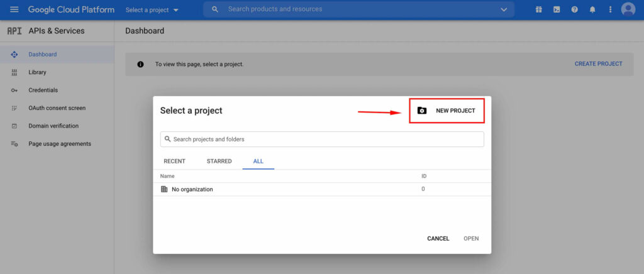Click the Page usage agreements icon
Viewport: 644px width, 274px height.
click(x=14, y=144)
